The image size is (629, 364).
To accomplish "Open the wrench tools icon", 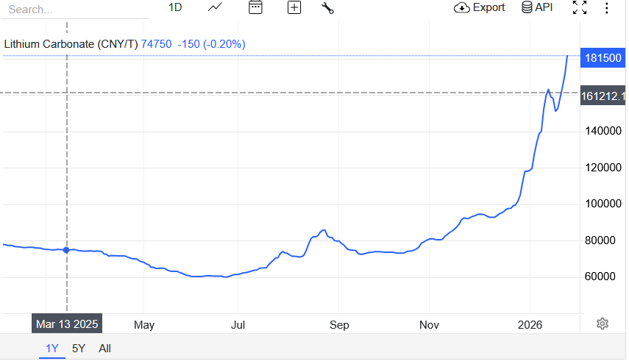I will [x=328, y=8].
